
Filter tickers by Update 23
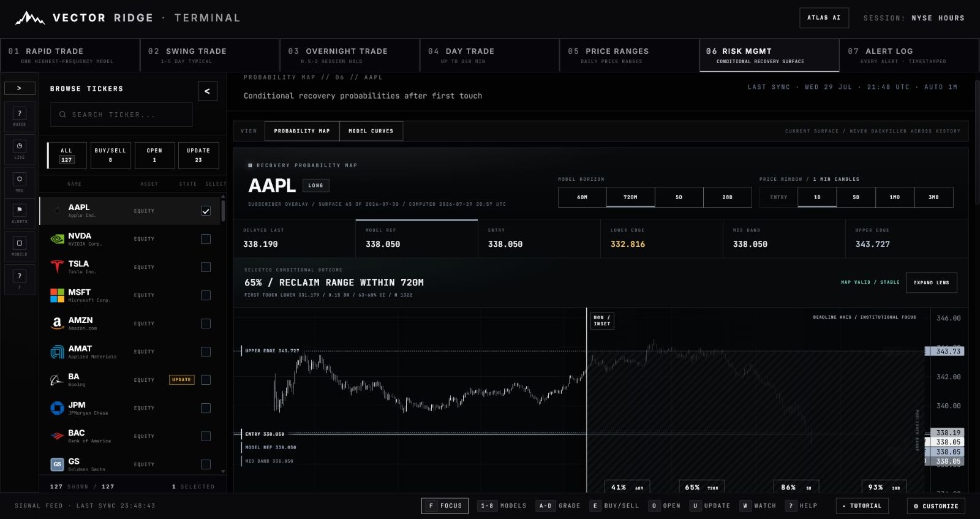click(198, 155)
